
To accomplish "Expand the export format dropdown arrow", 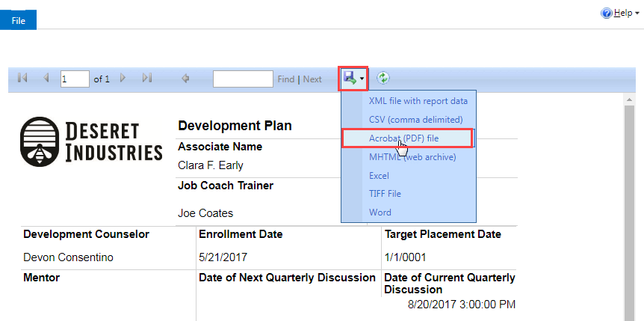I will click(x=362, y=78).
